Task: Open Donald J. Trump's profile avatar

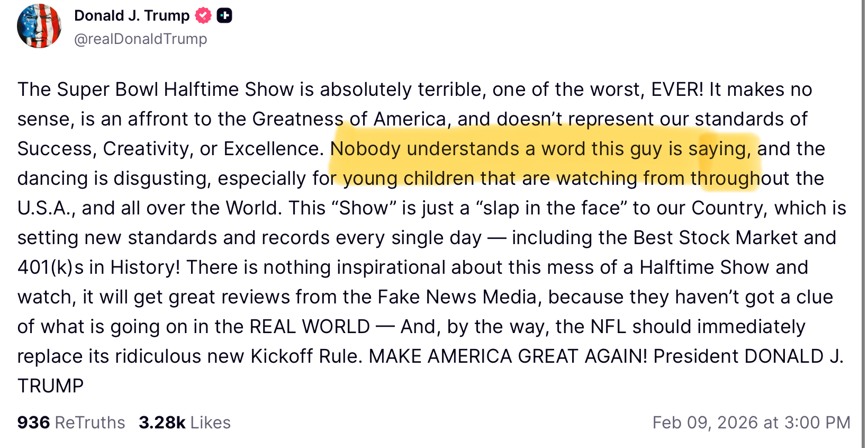Action: click(39, 26)
